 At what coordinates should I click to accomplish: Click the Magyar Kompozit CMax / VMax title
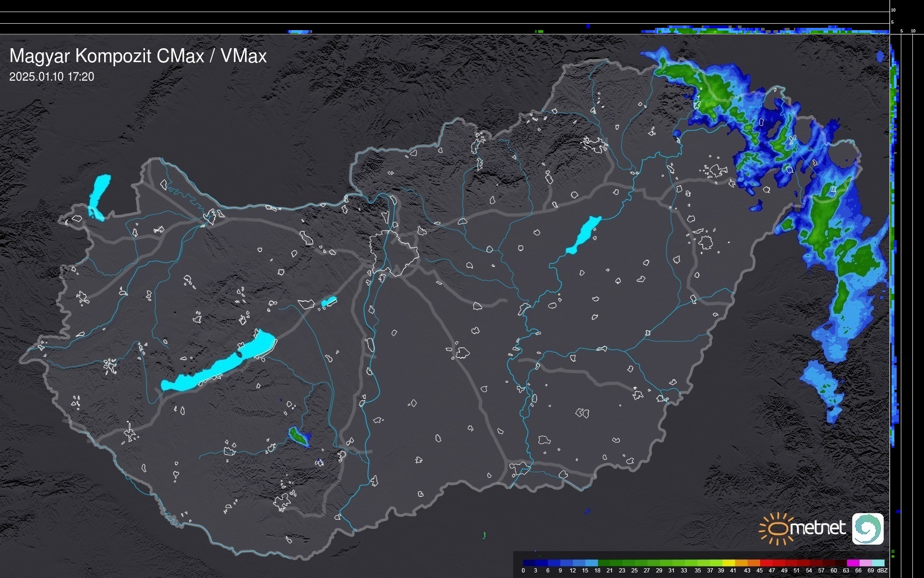pos(138,56)
